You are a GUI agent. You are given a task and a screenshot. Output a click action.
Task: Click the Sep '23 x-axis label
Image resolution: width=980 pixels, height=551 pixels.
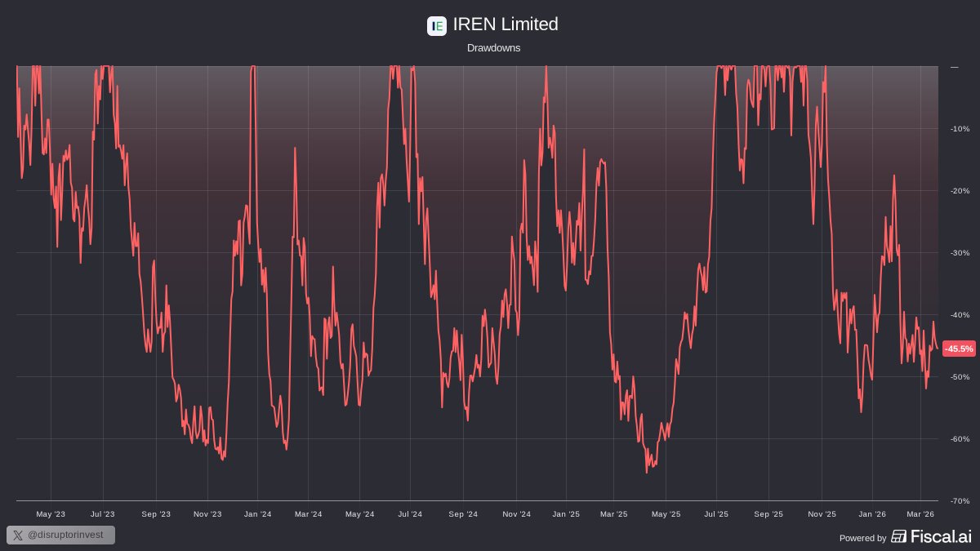click(156, 514)
